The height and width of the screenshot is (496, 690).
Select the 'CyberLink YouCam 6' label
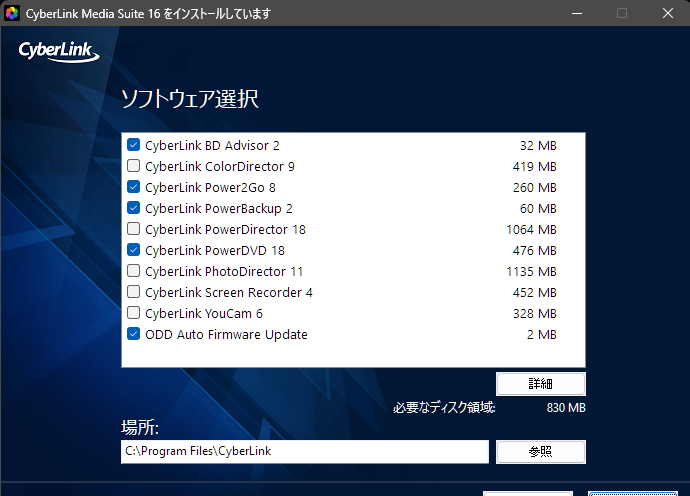coord(204,314)
